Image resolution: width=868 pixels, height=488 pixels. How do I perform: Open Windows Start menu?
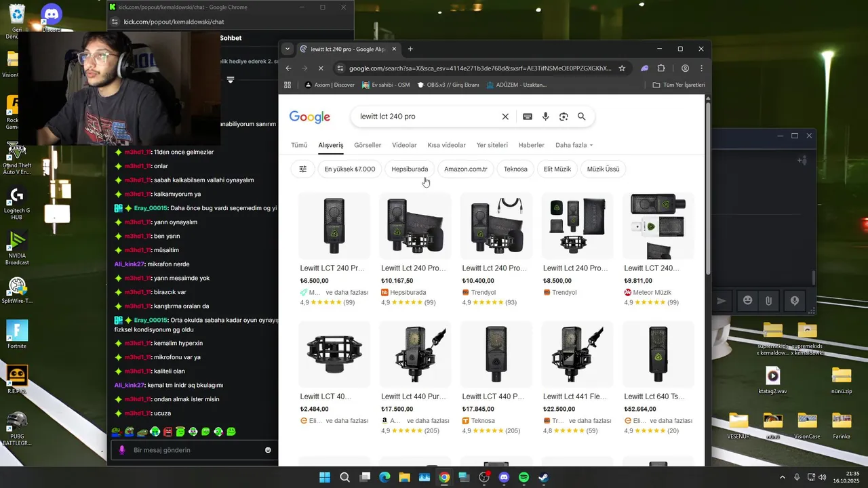pos(325,477)
